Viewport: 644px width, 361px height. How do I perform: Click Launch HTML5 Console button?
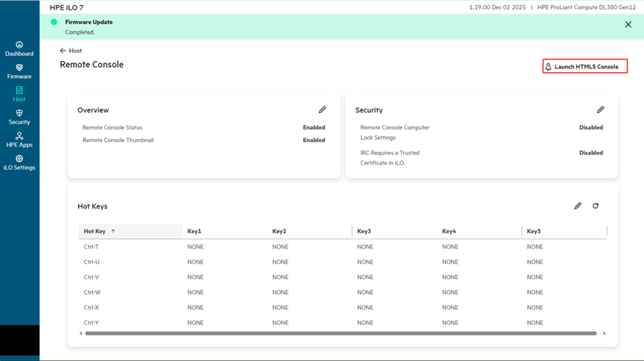(x=585, y=66)
